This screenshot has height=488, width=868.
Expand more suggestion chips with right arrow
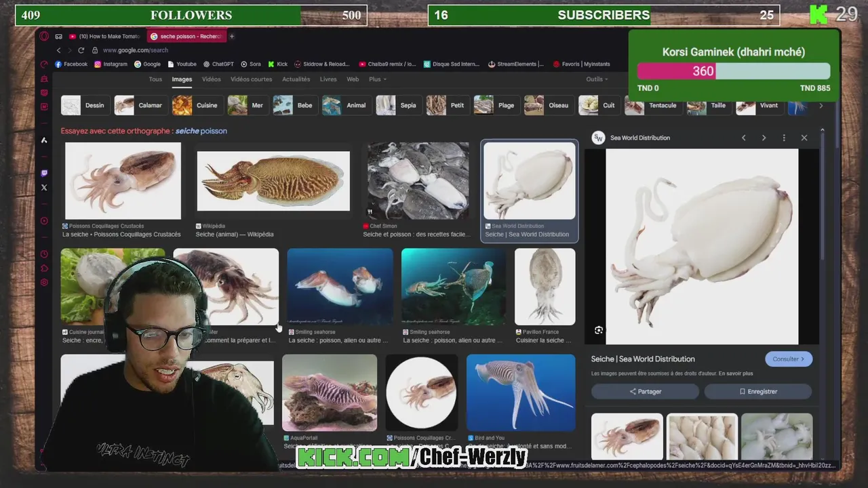click(821, 106)
